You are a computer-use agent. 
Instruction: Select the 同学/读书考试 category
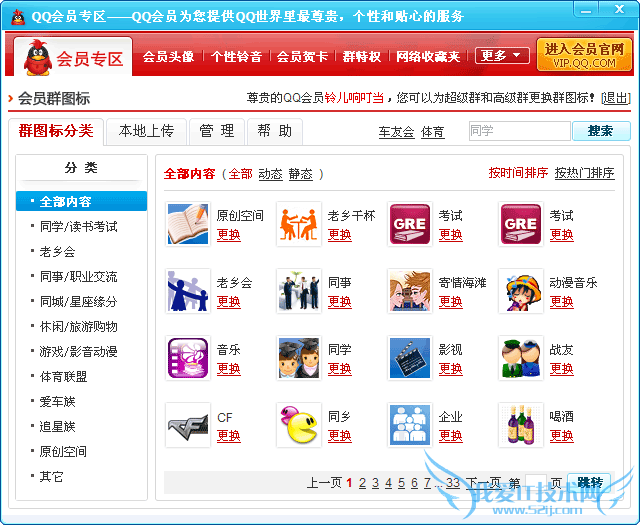click(x=78, y=226)
